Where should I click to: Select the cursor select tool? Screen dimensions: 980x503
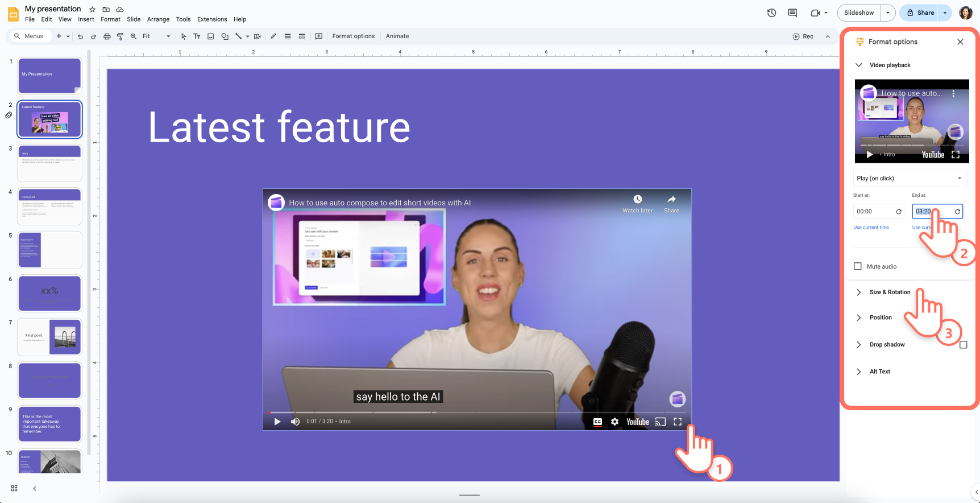184,36
